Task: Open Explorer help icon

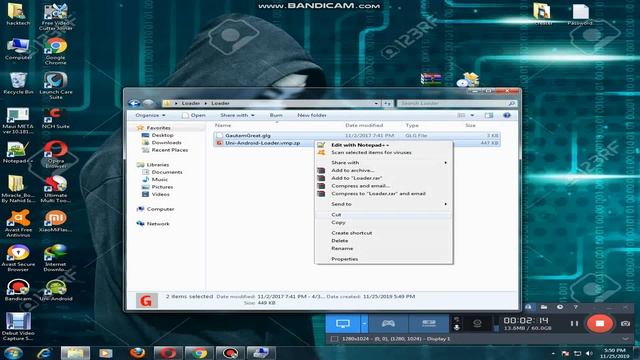Action: [x=507, y=116]
